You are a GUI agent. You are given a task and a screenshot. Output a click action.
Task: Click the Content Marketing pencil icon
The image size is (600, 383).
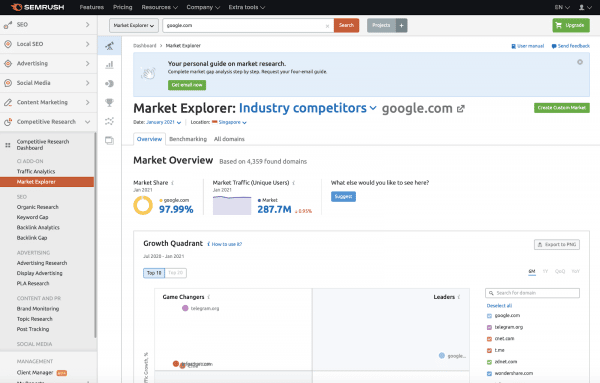tap(8, 102)
